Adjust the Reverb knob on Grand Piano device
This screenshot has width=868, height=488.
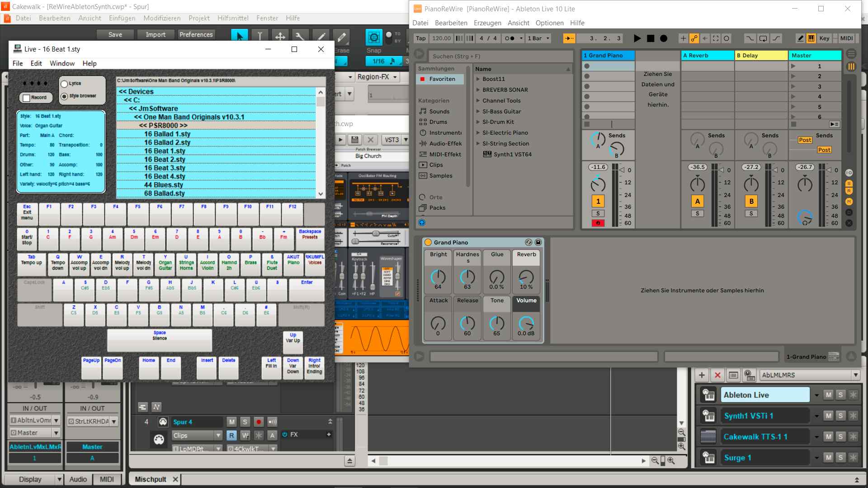coord(526,277)
